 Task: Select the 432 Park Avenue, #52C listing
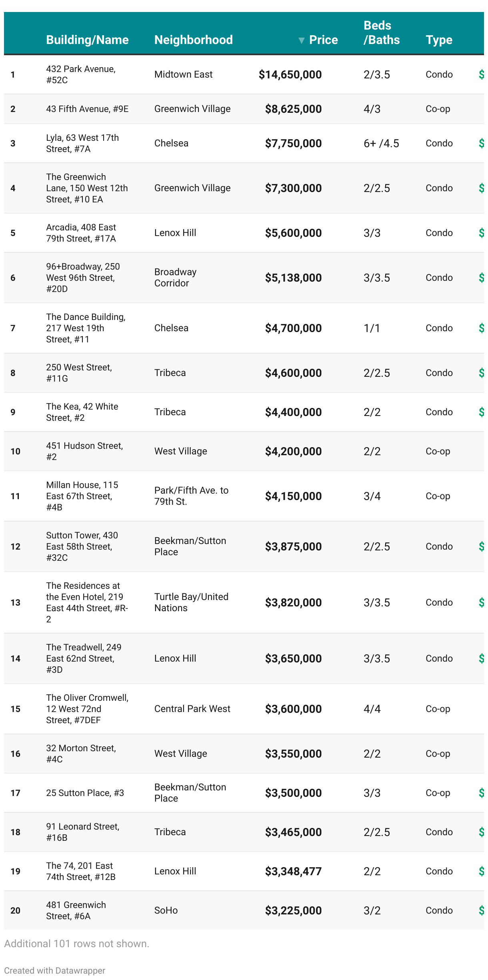pos(81,74)
